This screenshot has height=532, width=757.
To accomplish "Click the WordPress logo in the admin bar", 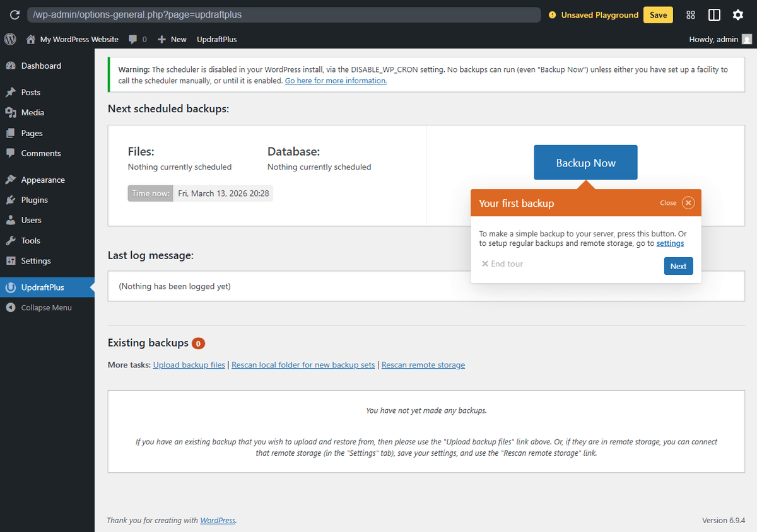I will point(10,39).
